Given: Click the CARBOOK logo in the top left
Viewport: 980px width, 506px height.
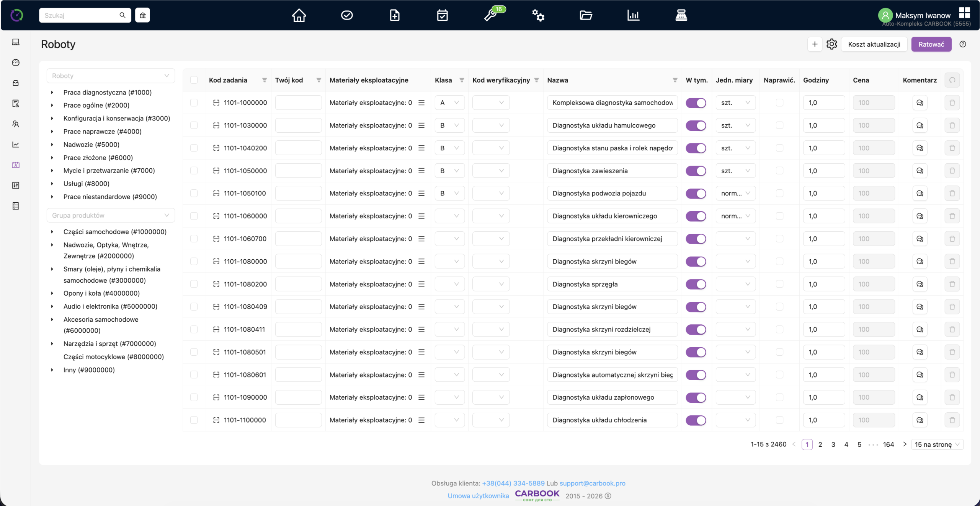Looking at the screenshot, I should point(16,15).
